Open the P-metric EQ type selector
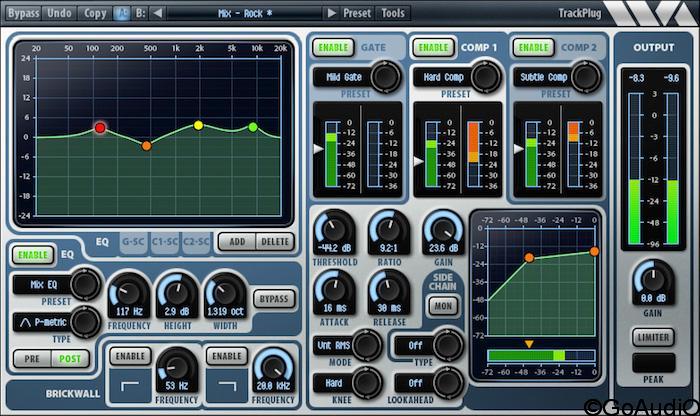 click(x=57, y=322)
